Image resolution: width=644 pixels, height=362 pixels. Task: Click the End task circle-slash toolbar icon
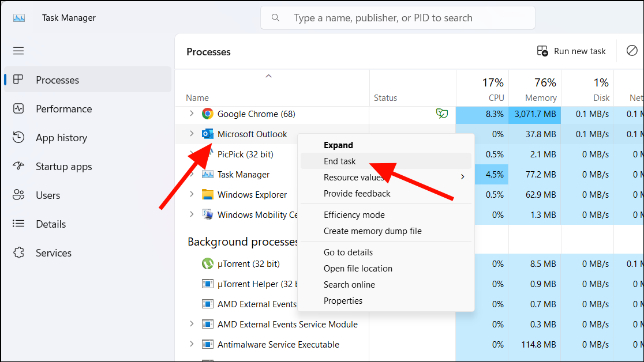(632, 51)
